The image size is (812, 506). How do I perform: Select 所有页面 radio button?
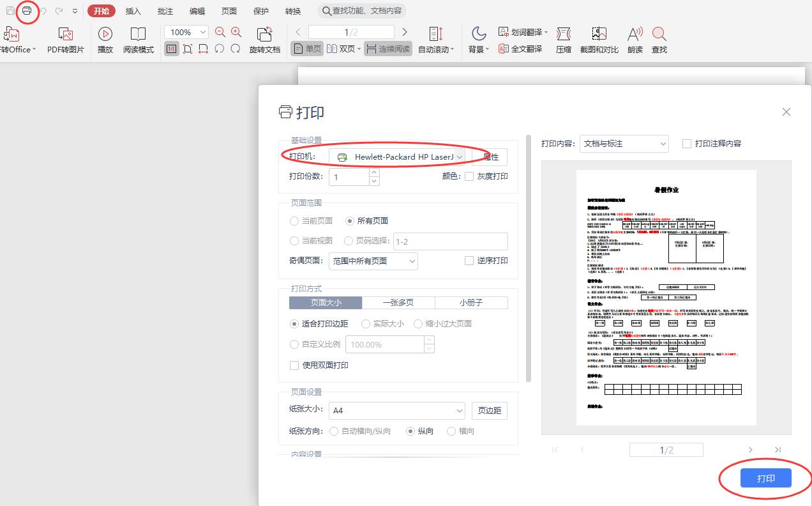pyautogui.click(x=350, y=221)
